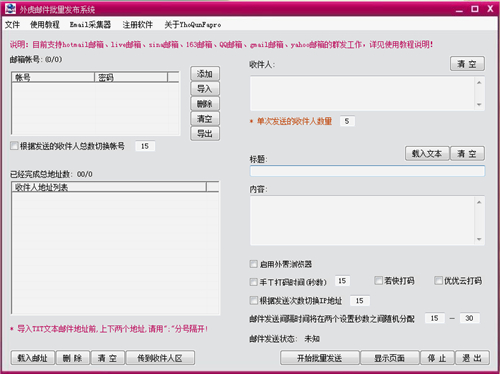Click the 导入 account button
Screen dimensions: 500x374
(x=205, y=89)
